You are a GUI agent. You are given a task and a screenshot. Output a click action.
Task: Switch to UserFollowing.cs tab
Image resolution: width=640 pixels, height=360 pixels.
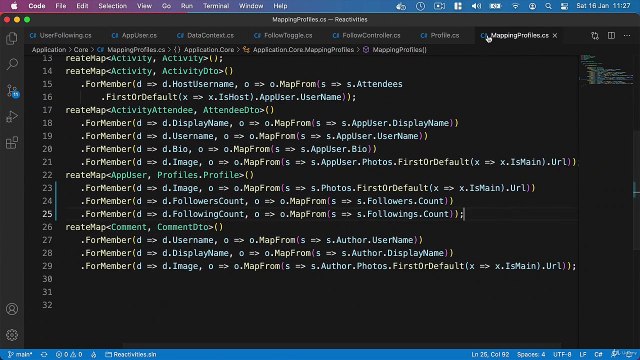(x=60, y=36)
